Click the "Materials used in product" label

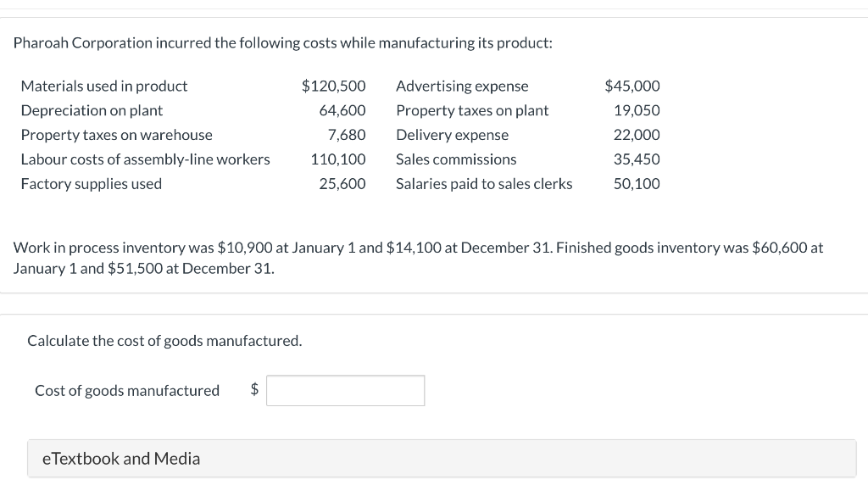104,86
